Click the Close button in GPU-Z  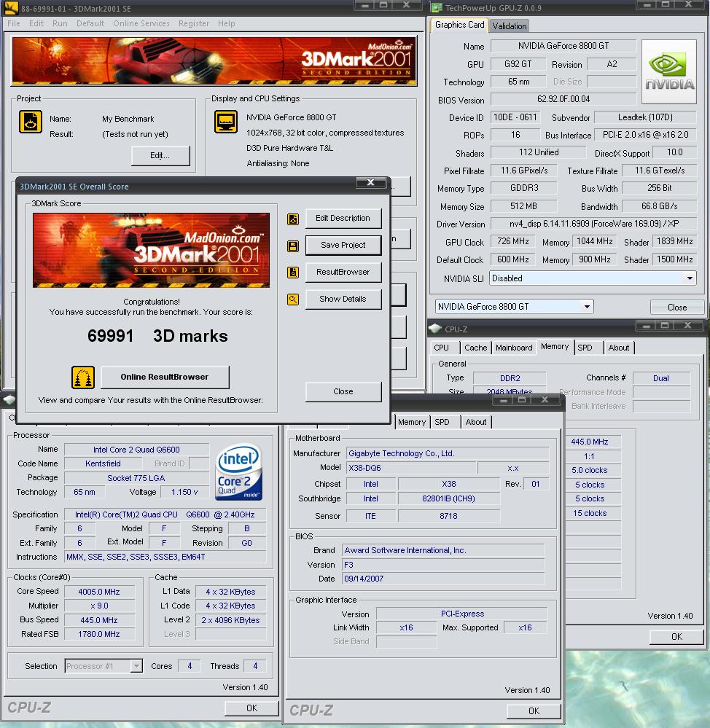(x=677, y=308)
